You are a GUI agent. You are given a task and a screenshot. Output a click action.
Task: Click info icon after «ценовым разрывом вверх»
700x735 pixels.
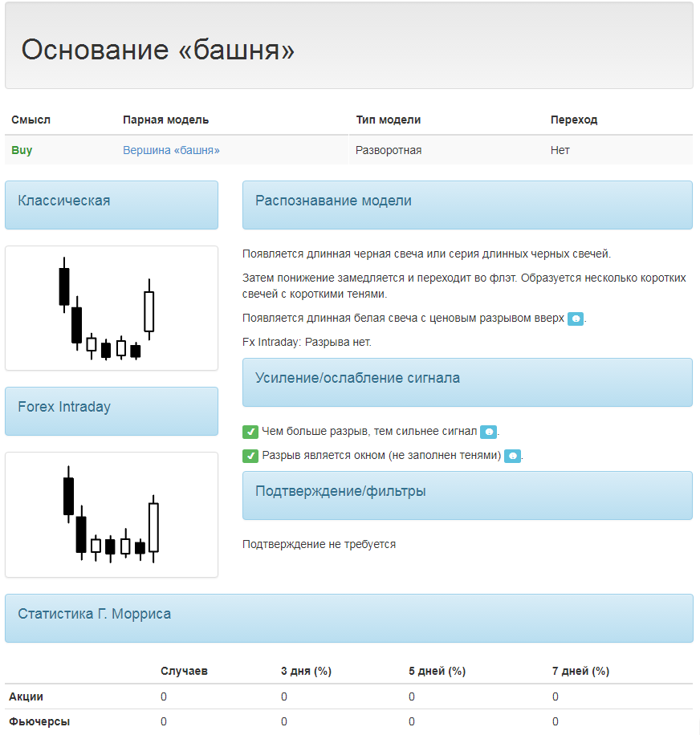coord(576,319)
